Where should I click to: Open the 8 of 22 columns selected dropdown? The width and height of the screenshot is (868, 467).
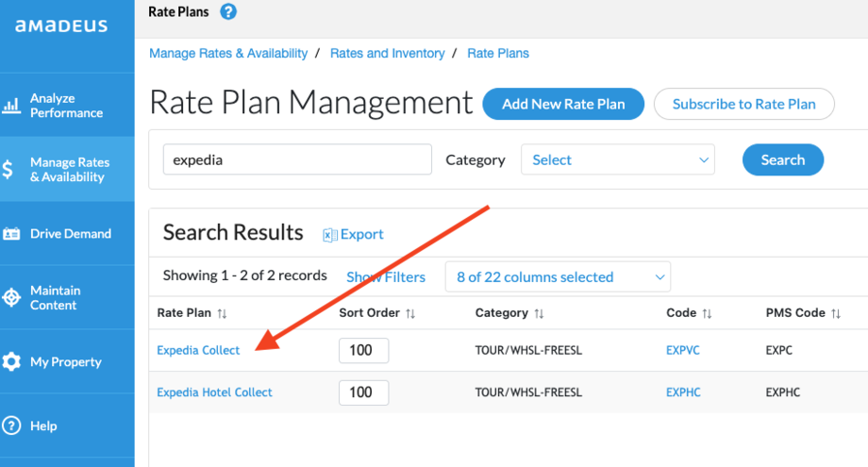pos(558,276)
